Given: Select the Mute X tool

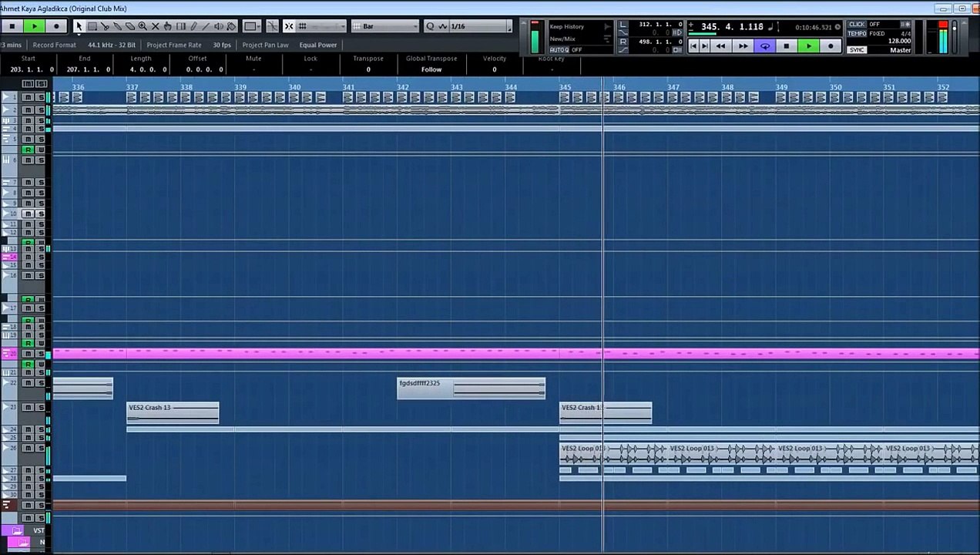Looking at the screenshot, I should point(155,26).
